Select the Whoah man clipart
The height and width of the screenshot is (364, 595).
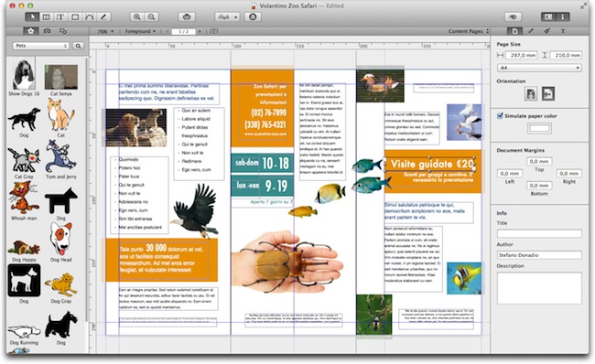click(24, 198)
